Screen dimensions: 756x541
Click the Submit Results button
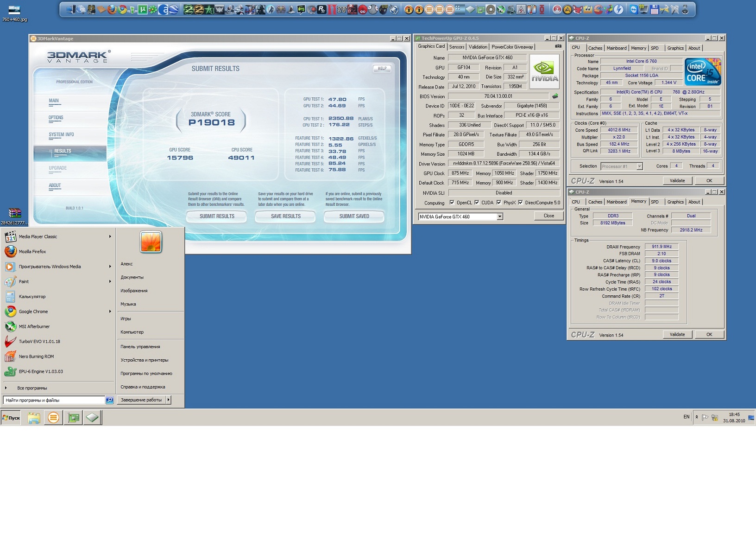[x=217, y=216]
